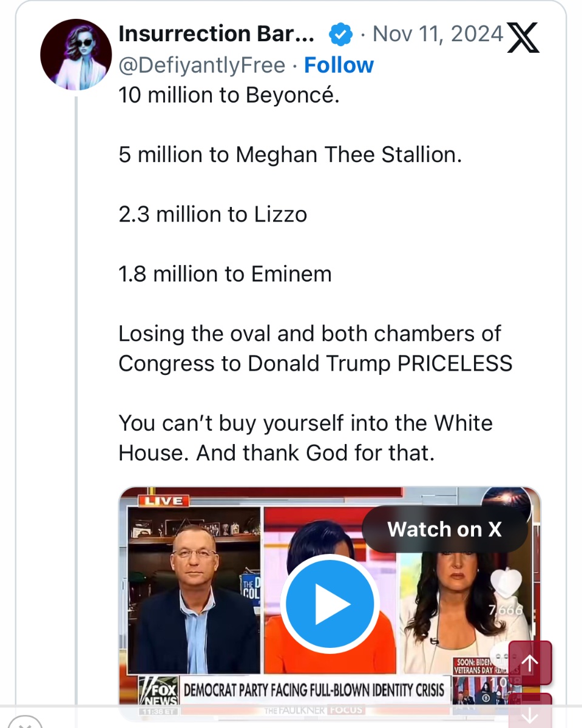This screenshot has height=728, width=582.
Task: Click the Watch on X button
Action: (x=444, y=529)
